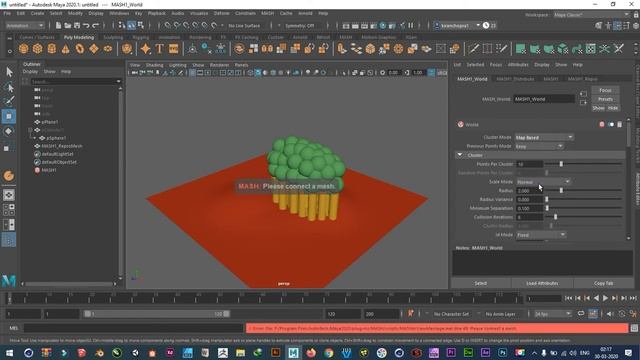Select the Lasso tool in toolbox

(x=9, y=87)
